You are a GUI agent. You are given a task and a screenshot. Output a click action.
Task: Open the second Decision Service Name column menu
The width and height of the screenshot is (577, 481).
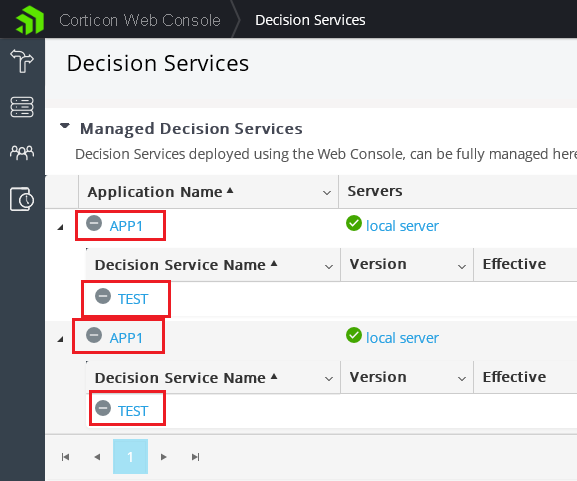329,379
